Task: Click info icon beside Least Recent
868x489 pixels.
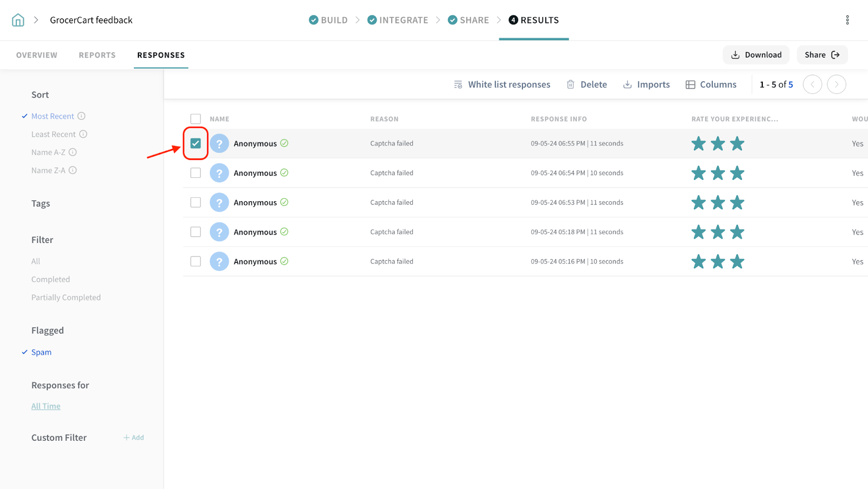Action: 83,134
